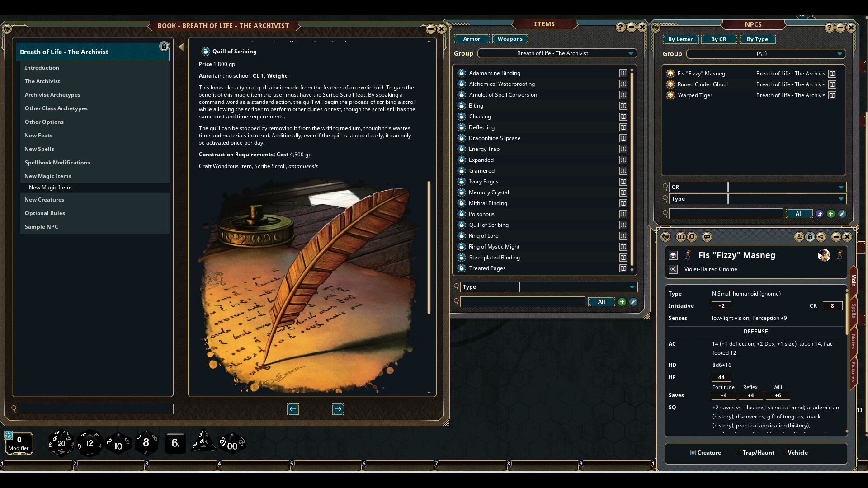Open Type filter dropdown in NPCs

tap(787, 199)
